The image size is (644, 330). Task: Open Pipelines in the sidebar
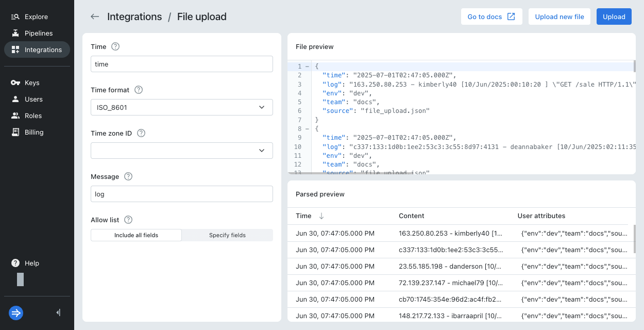pos(39,33)
